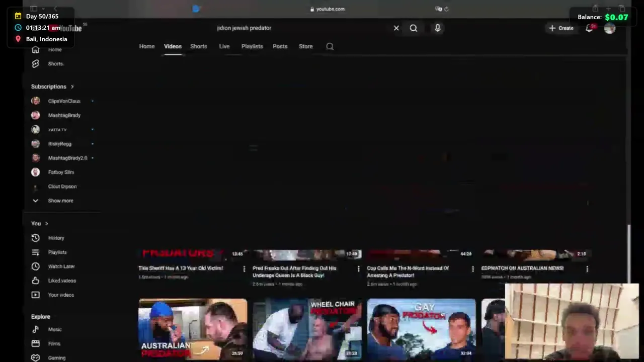
Task: Start voice search with the microphone icon
Action: click(437, 28)
